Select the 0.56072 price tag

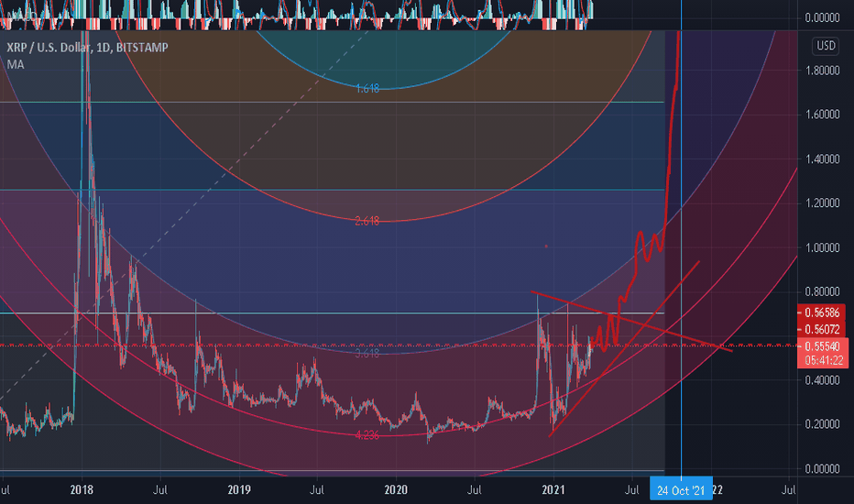tap(822, 329)
